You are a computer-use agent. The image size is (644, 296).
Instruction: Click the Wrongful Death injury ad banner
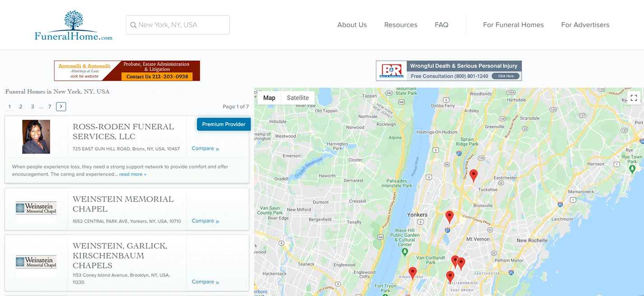tap(449, 71)
